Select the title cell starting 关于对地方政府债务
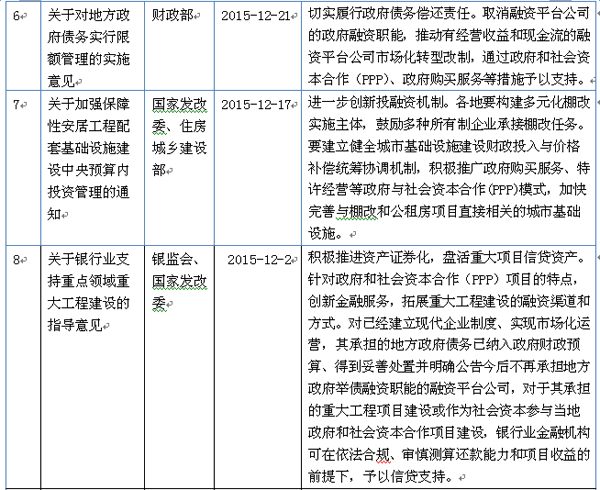The height and width of the screenshot is (490, 600). click(93, 46)
